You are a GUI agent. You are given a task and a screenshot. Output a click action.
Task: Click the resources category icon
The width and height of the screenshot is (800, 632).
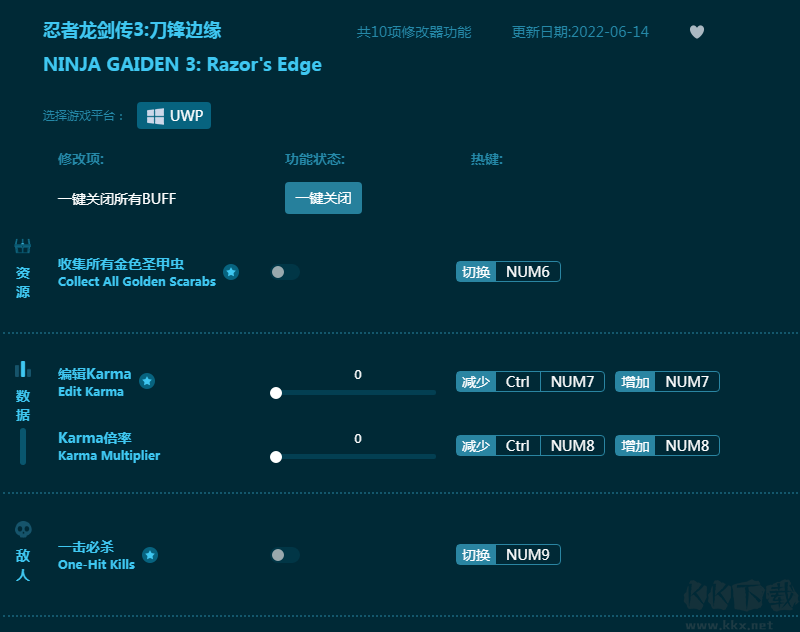coord(22,246)
